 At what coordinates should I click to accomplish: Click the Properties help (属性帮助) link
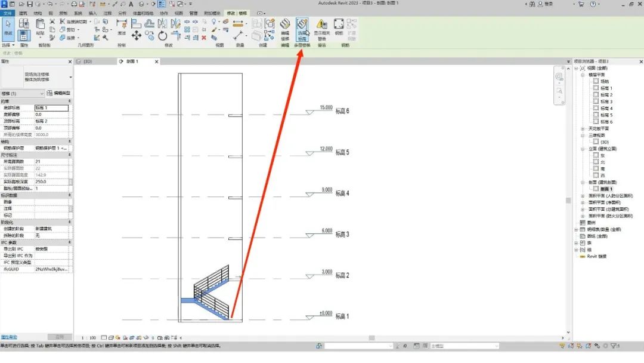[9, 337]
